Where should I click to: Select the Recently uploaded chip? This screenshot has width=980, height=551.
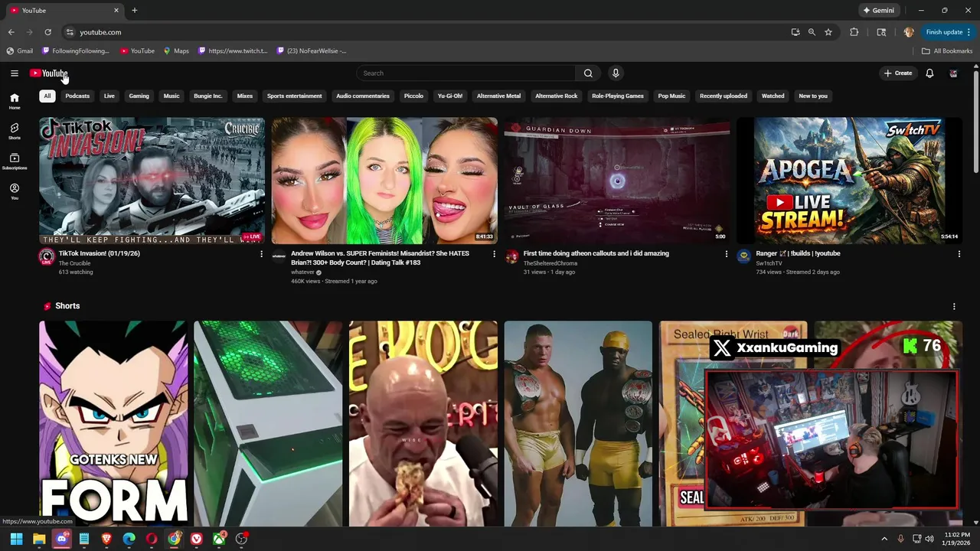(724, 96)
